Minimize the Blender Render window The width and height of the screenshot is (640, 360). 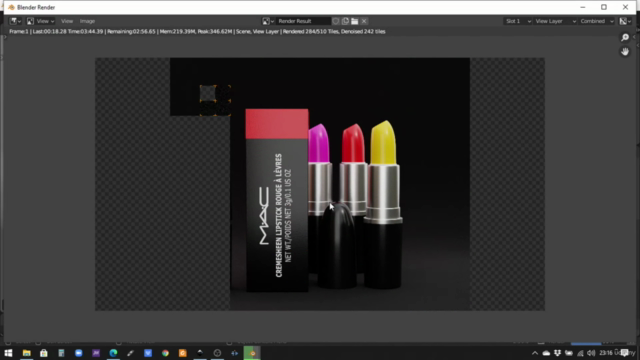tap(582, 7)
